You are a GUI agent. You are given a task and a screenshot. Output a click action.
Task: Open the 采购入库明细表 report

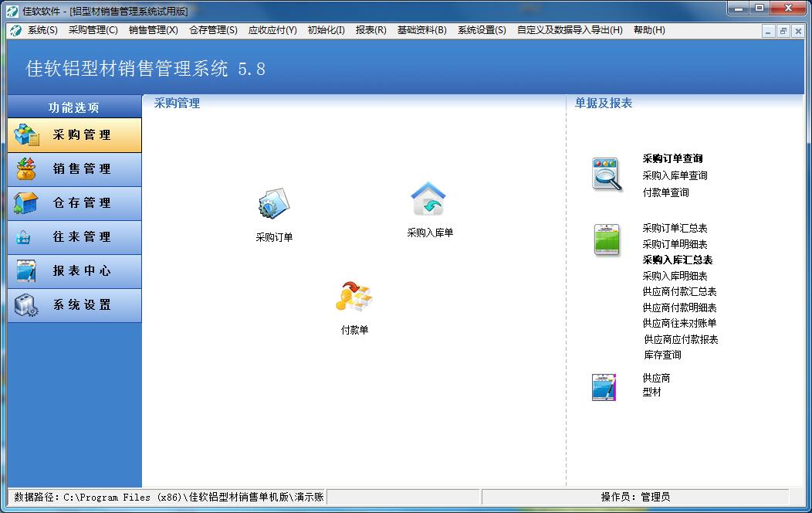click(x=675, y=276)
